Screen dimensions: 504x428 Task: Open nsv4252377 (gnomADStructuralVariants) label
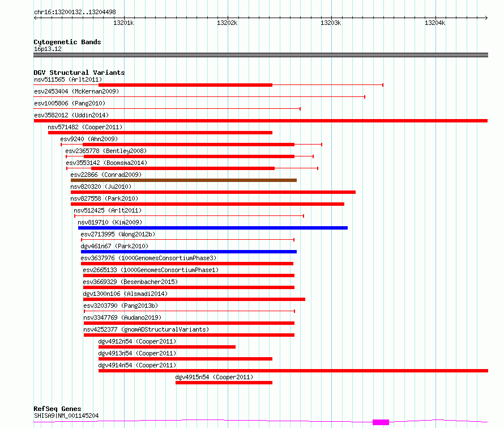[x=146, y=329]
